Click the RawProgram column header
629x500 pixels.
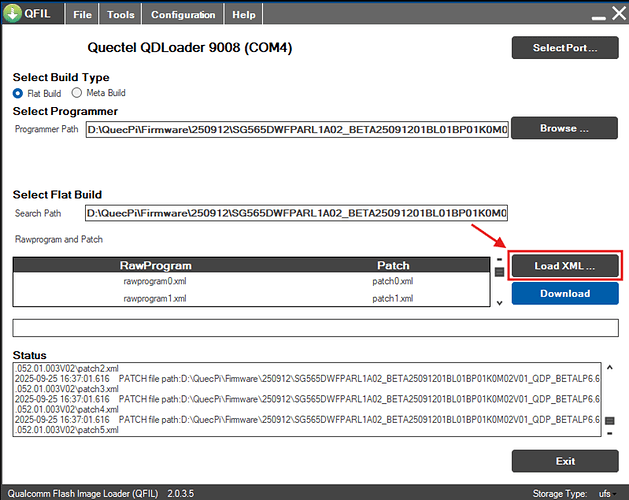[x=156, y=265]
